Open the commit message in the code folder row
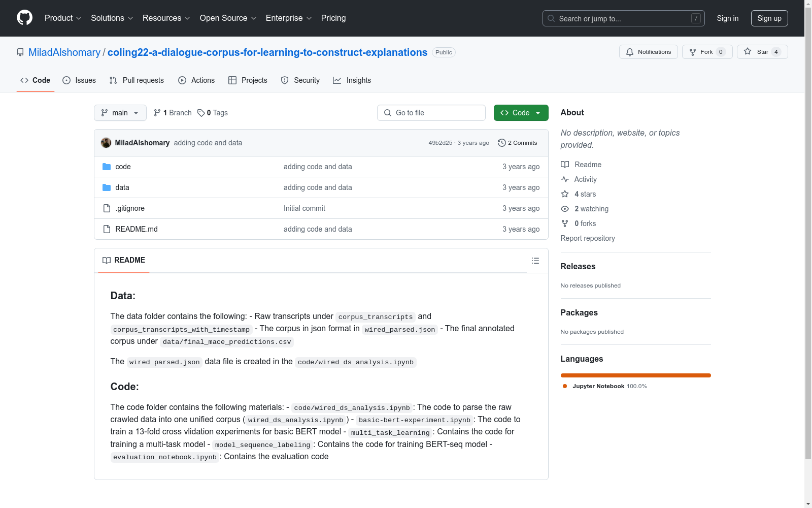Viewport: 812px width, 508px height. point(318,167)
